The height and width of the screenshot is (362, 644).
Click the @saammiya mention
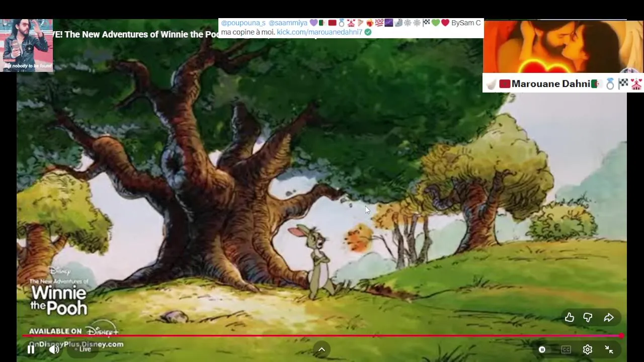(288, 23)
